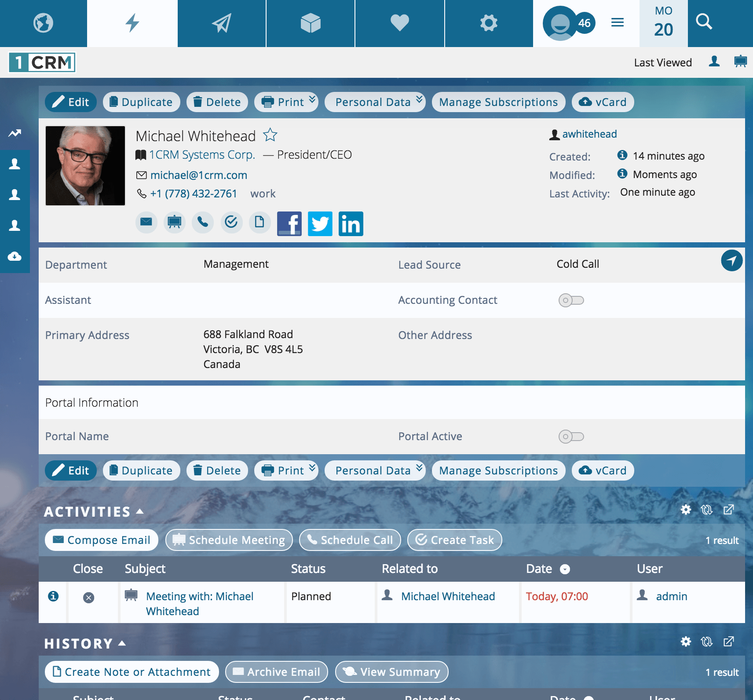
Task: Click the bottom Edit button
Action: coord(71,470)
